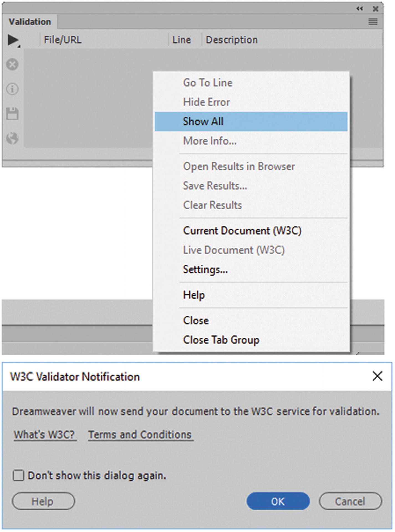Click the Browse Report globe icon
This screenshot has width=395, height=532.
12,138
